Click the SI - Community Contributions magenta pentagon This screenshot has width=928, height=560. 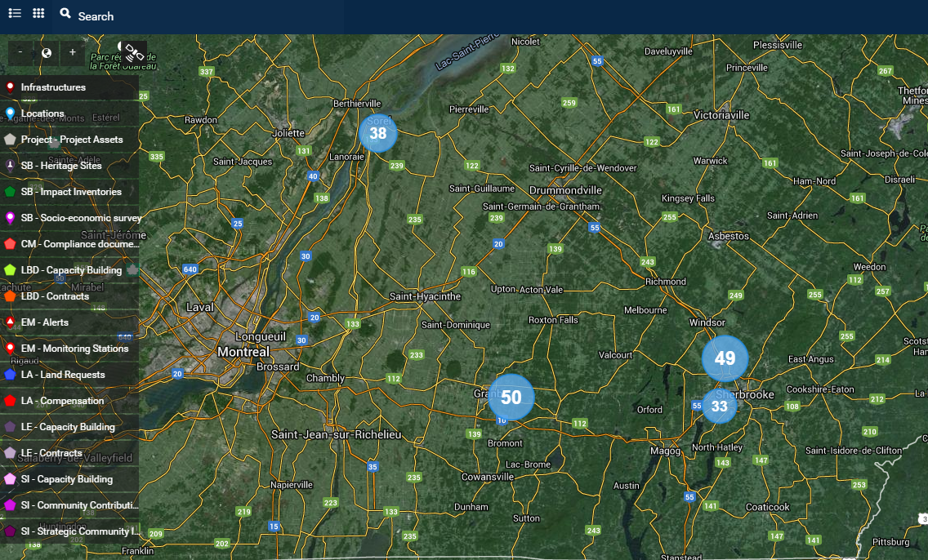[10, 505]
